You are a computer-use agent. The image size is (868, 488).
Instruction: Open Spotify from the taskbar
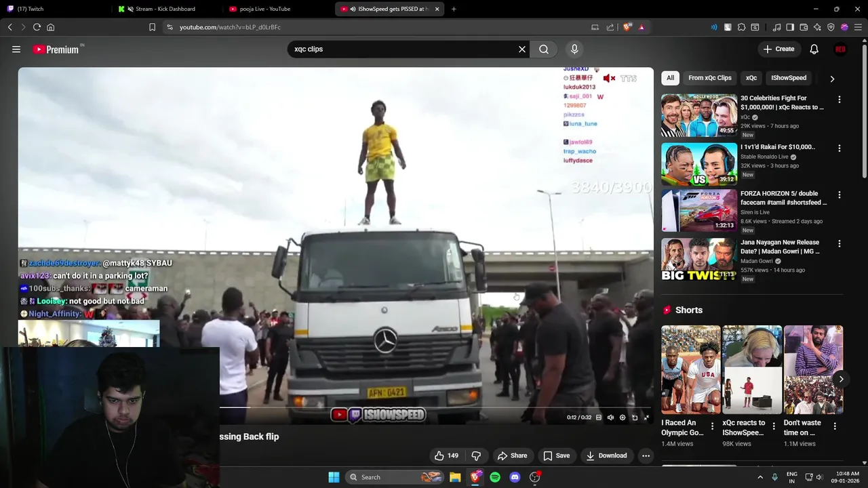(x=495, y=477)
